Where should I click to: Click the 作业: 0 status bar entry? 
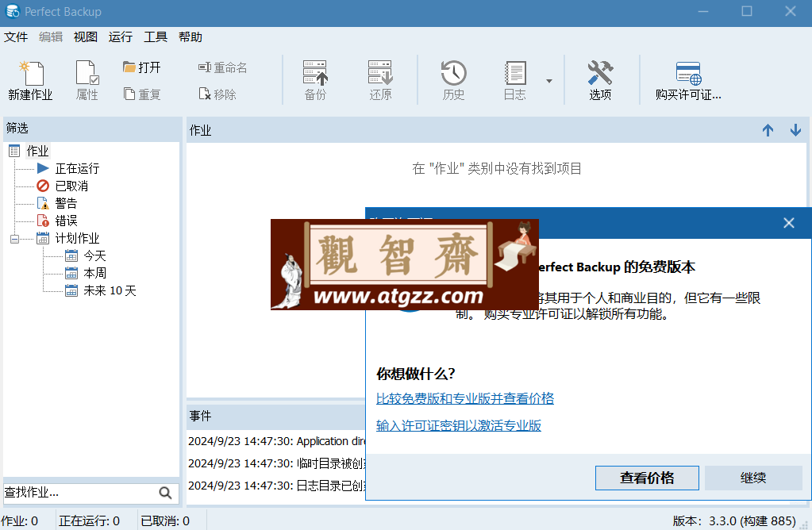pyautogui.click(x=20, y=520)
